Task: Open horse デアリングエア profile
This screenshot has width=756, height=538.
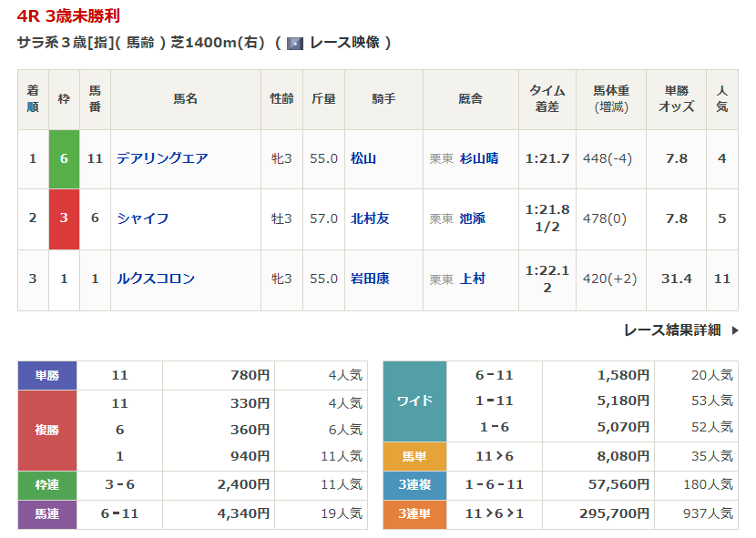Action: pos(162,158)
